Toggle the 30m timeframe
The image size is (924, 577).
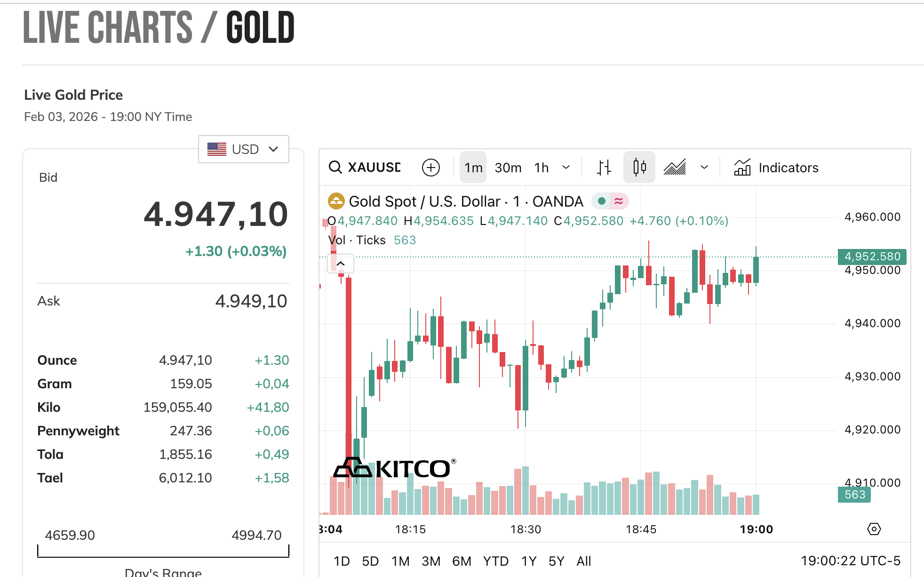click(x=508, y=168)
